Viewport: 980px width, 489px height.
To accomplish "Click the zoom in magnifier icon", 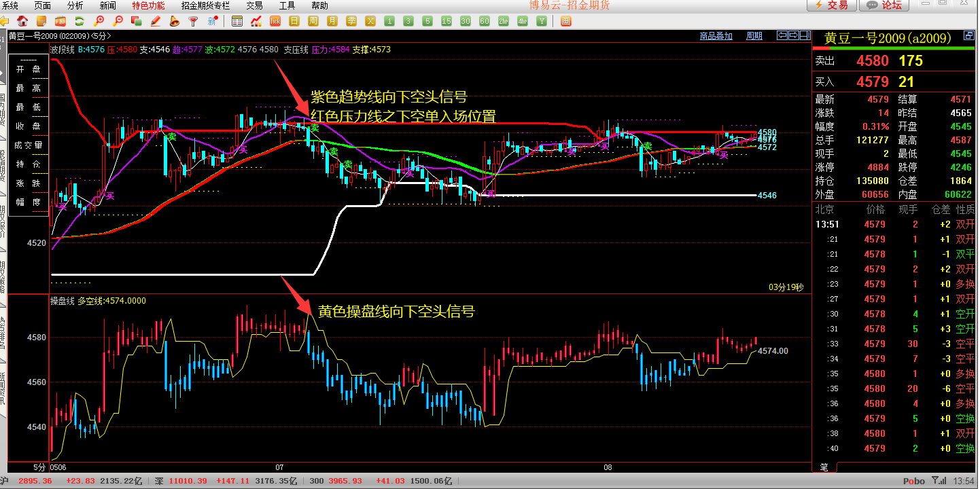I will click(99, 21).
